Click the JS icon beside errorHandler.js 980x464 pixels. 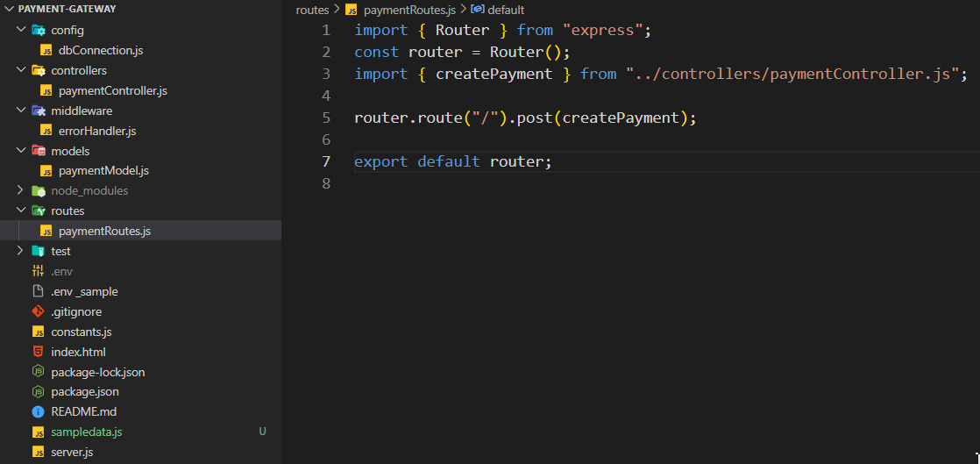tap(46, 131)
